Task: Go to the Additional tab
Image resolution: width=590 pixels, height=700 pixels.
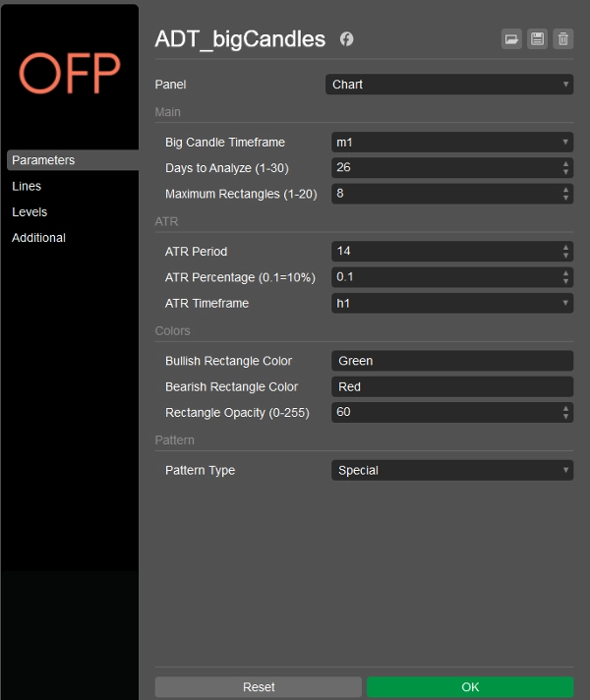Action: [39, 237]
